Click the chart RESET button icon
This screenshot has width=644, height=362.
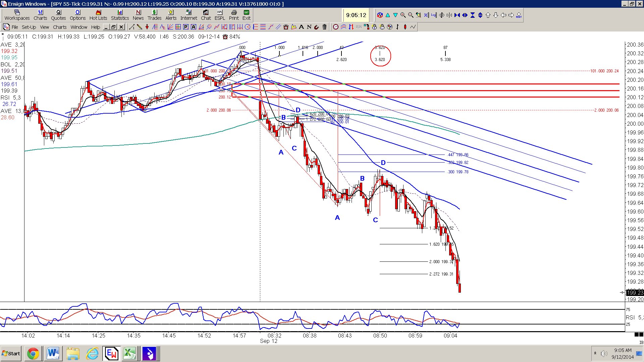pyautogui.click(x=519, y=15)
